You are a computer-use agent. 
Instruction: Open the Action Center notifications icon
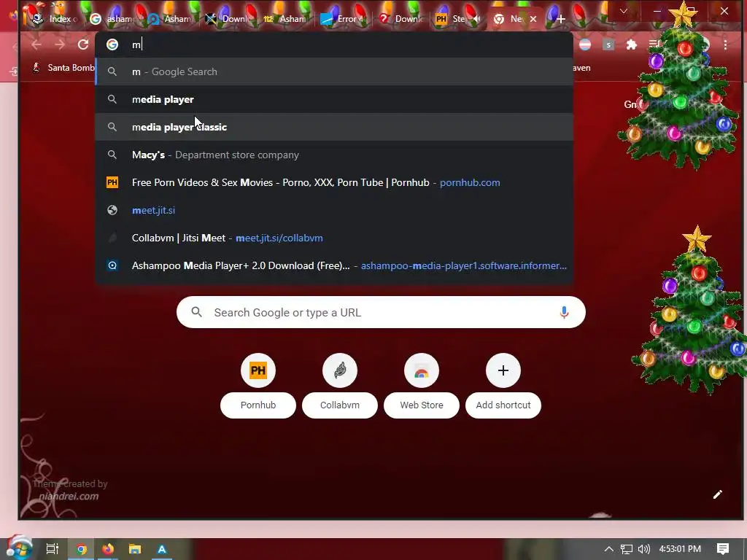(x=723, y=549)
